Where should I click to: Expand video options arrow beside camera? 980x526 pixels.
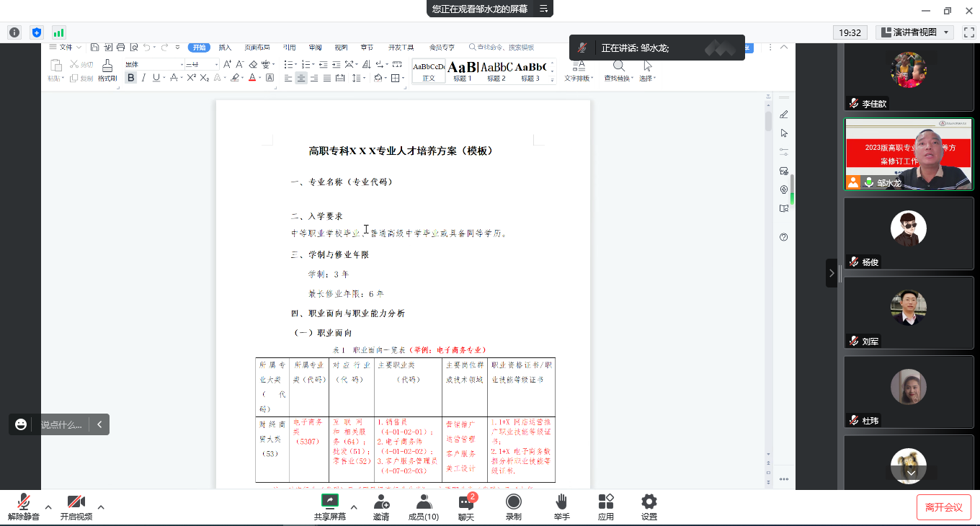click(x=101, y=507)
